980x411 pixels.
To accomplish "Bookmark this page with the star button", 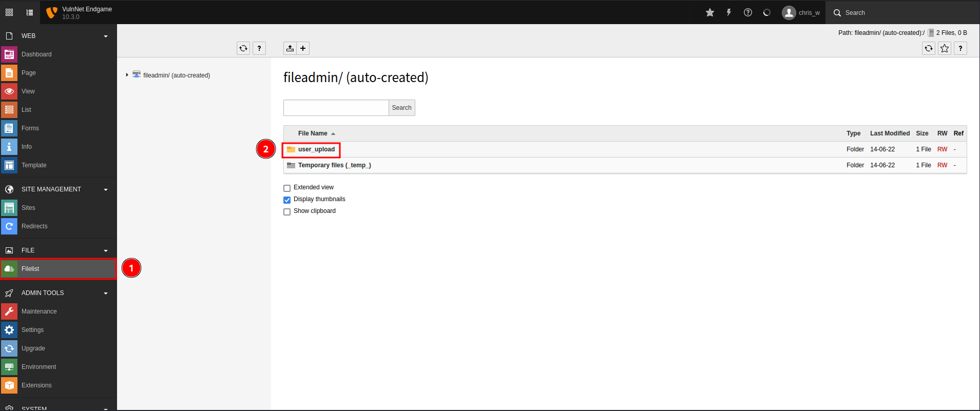I will [x=945, y=48].
